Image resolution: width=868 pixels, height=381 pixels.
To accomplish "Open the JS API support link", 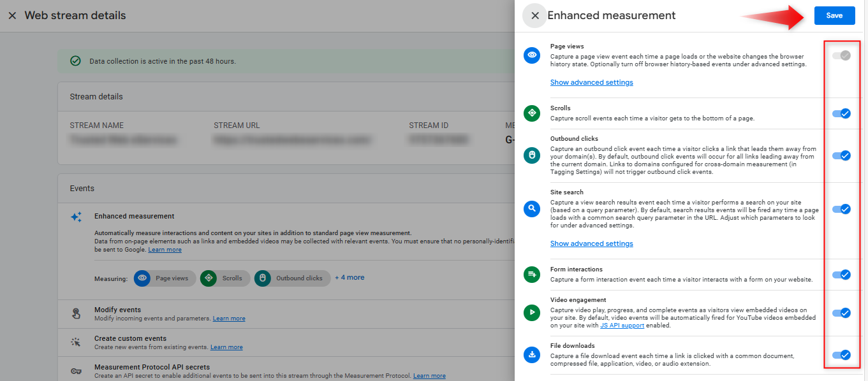I will pos(622,326).
